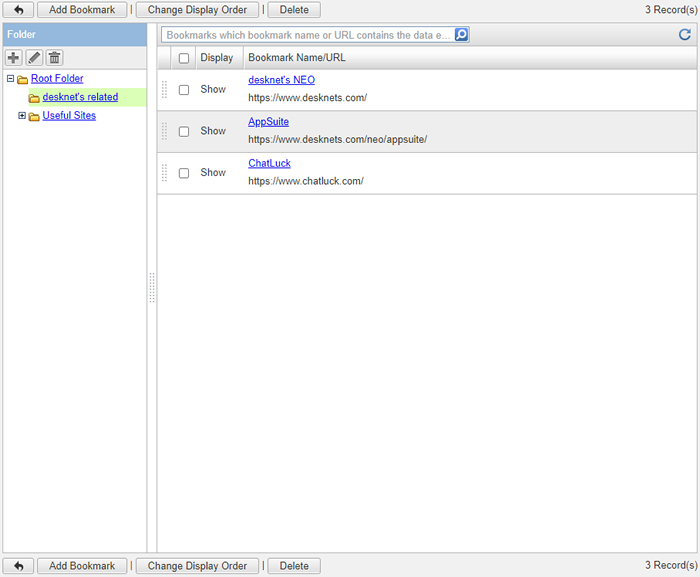Click the top 3 Record(s) count
The width and height of the screenshot is (700, 577).
coord(671,9)
